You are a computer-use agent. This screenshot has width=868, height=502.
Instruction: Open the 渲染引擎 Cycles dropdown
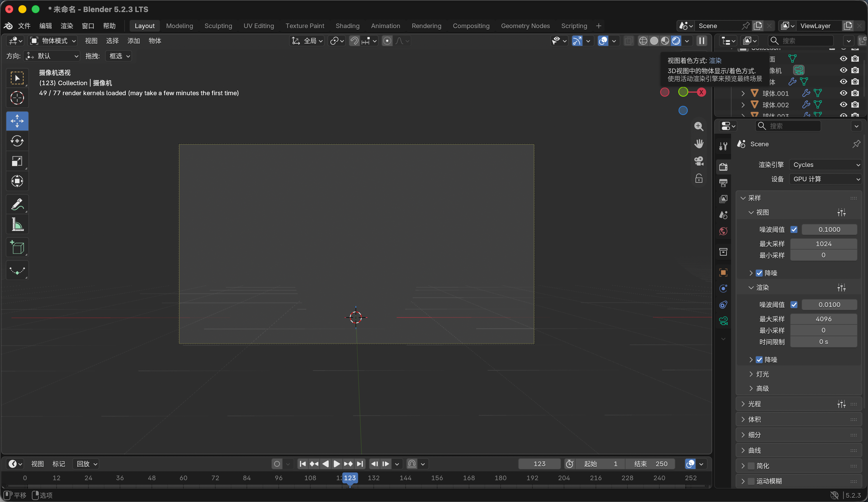[826, 165]
